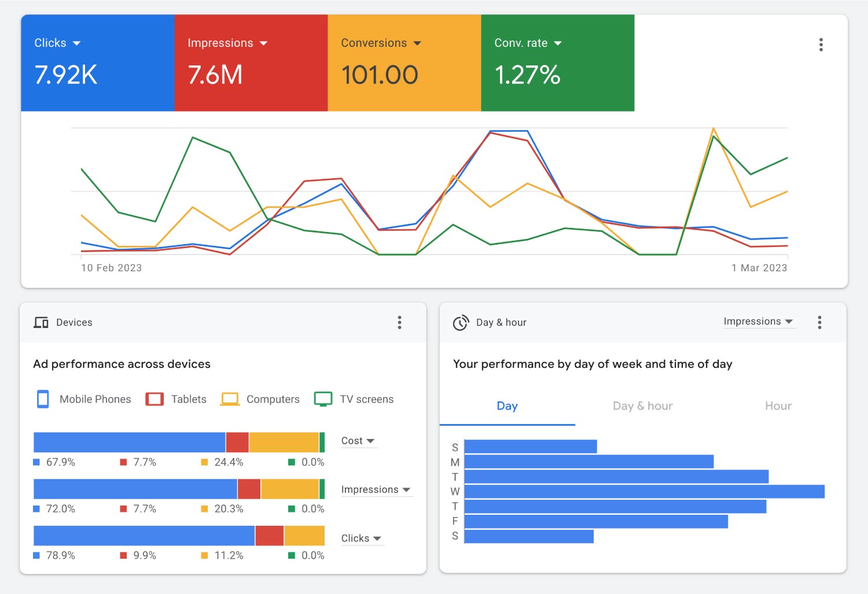Image resolution: width=868 pixels, height=594 pixels.
Task: Click the Thursday impressions bar below Wednesday
Action: pos(616,507)
